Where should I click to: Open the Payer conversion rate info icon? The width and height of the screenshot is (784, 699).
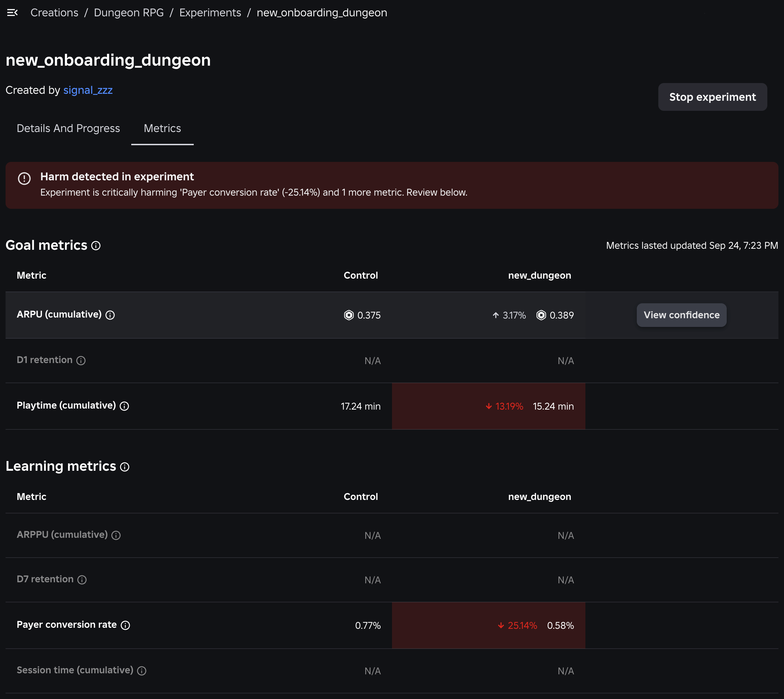(125, 626)
